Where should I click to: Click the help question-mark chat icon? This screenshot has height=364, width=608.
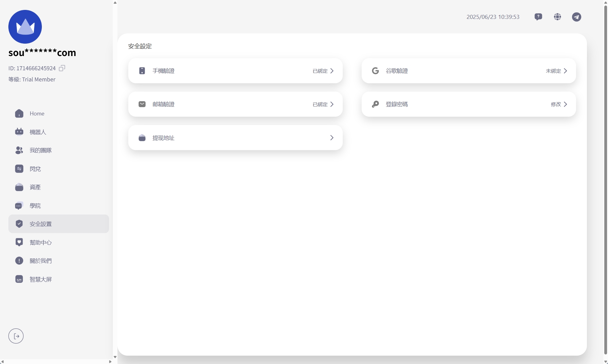538,17
